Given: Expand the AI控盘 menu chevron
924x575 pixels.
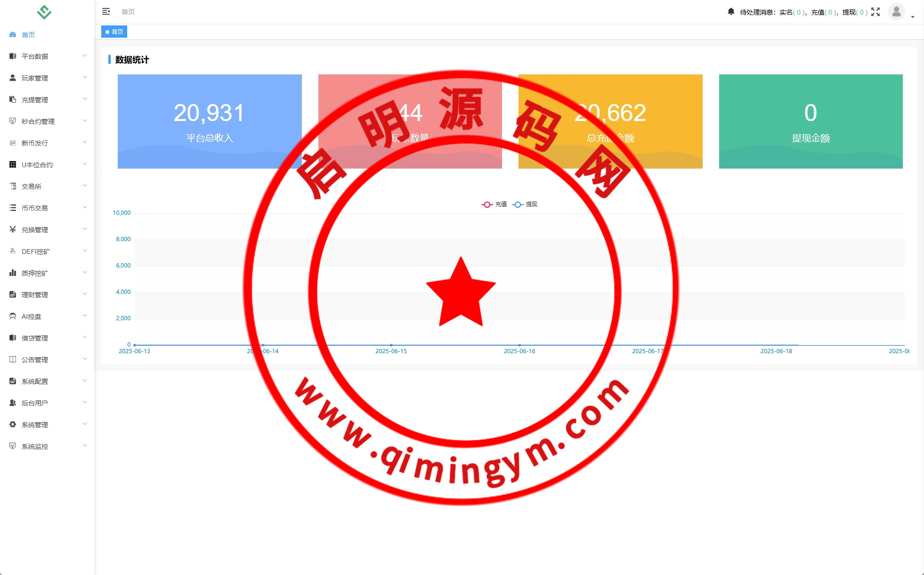Looking at the screenshot, I should click(85, 316).
